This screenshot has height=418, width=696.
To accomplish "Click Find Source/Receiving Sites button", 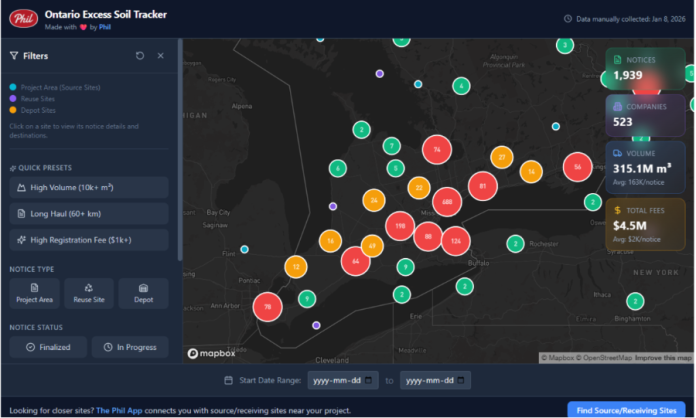I will [626, 410].
